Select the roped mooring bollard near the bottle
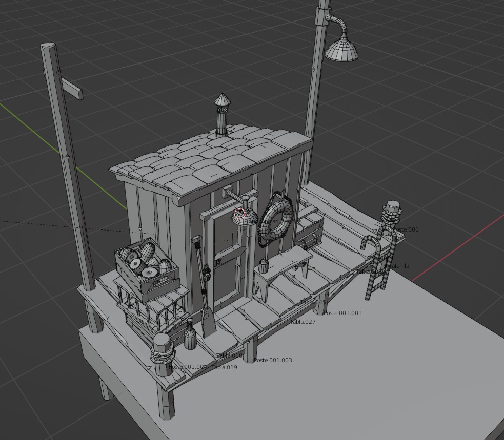504x440 pixels. [x=163, y=353]
